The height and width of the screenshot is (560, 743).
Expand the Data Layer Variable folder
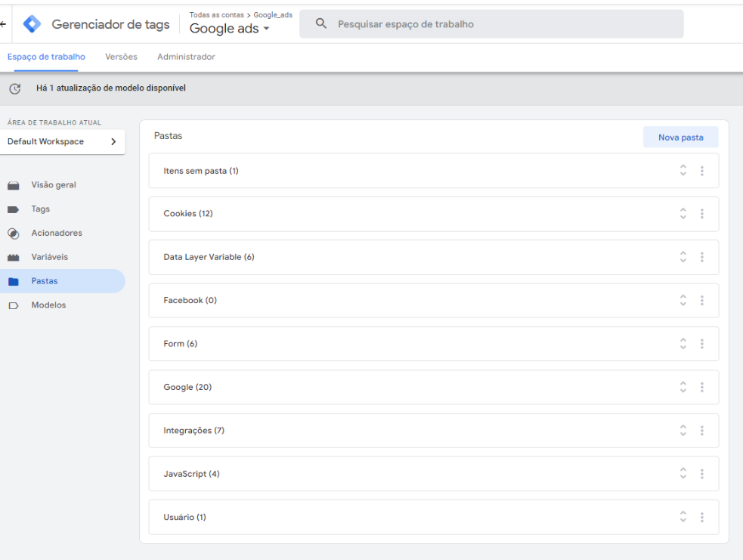tap(683, 257)
